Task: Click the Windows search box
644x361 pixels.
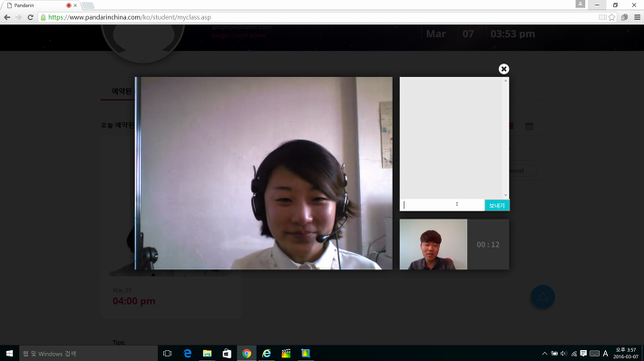Action: click(88, 353)
